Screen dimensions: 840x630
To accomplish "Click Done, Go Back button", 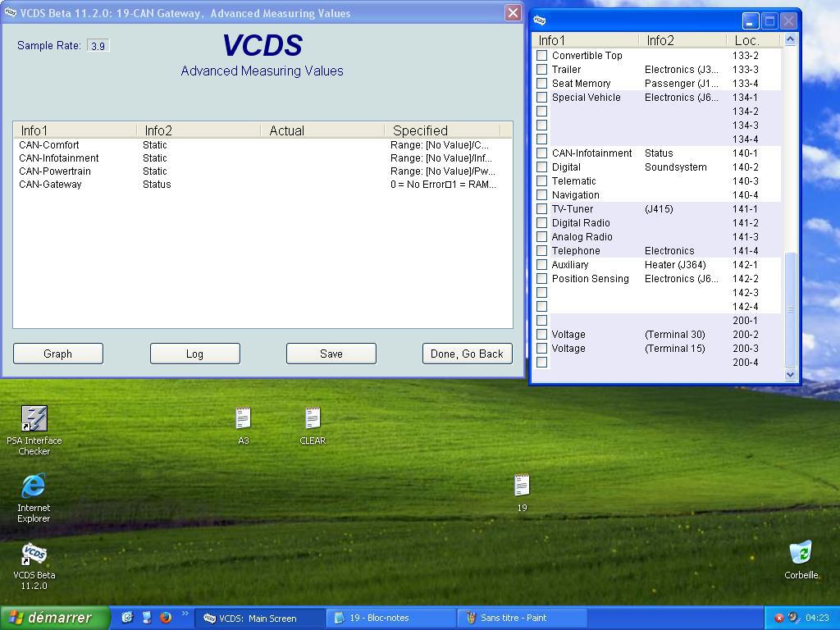I will click(x=467, y=354).
